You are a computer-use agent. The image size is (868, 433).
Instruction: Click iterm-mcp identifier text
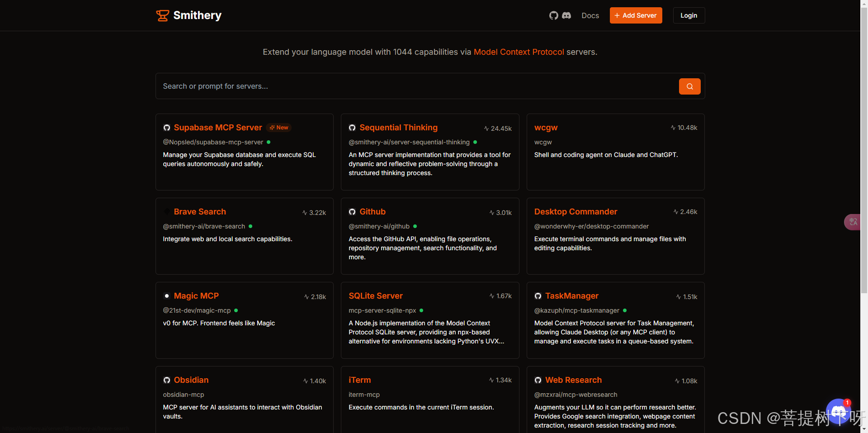point(364,395)
